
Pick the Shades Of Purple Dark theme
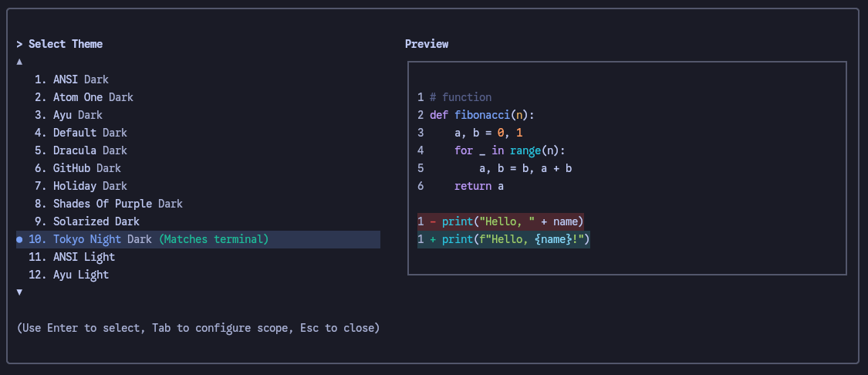point(117,204)
